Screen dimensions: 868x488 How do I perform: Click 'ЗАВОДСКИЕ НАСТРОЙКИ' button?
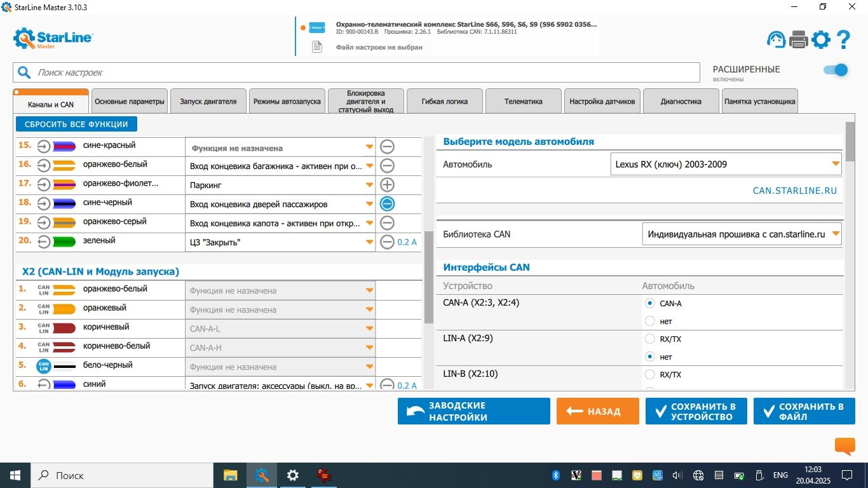tap(474, 411)
